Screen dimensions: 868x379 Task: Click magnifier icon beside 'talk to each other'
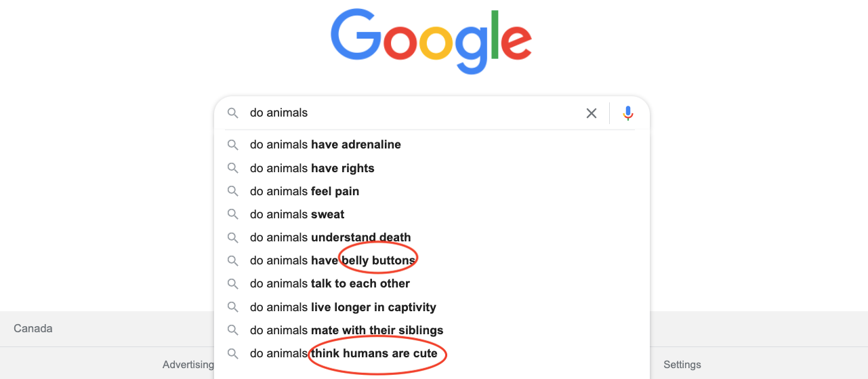(x=232, y=283)
